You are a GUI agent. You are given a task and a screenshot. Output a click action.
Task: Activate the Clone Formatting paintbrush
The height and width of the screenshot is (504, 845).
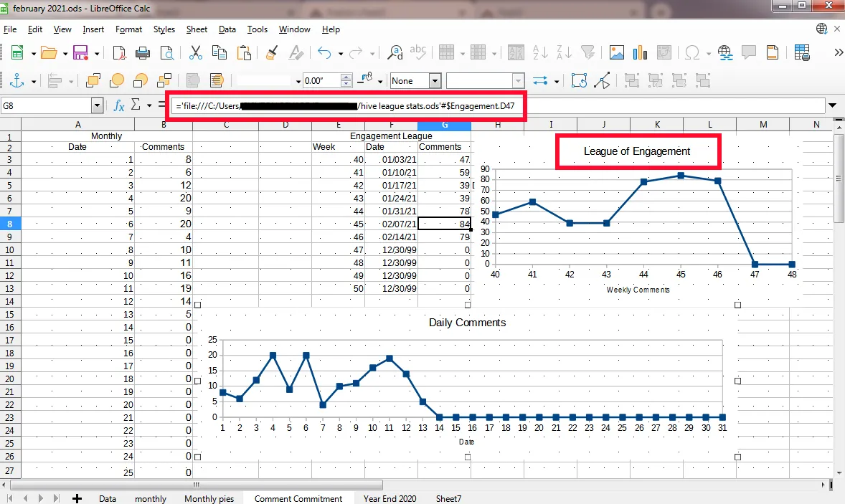click(272, 52)
